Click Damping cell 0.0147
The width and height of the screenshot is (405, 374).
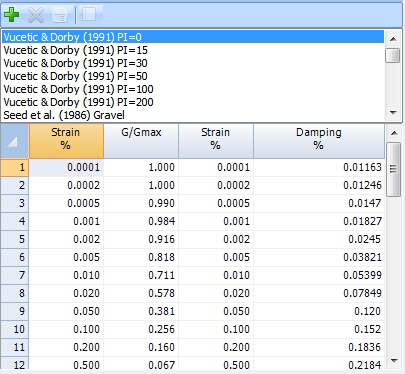[319, 203]
